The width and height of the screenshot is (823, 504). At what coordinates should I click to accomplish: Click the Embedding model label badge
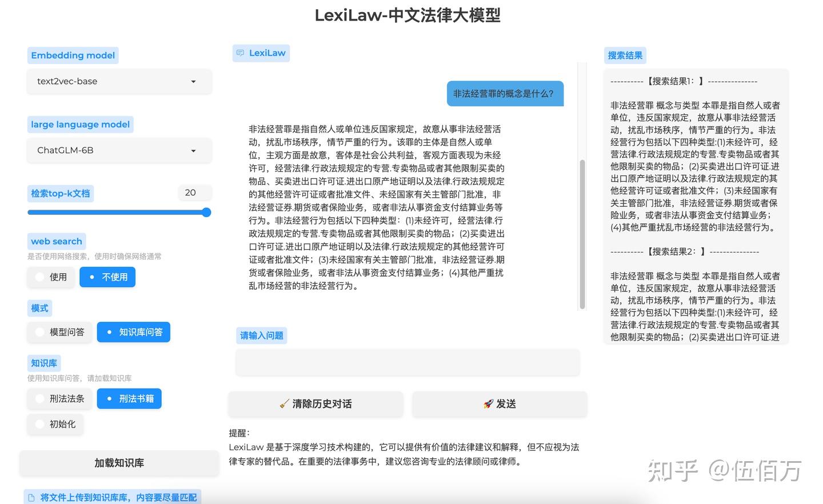tap(73, 55)
